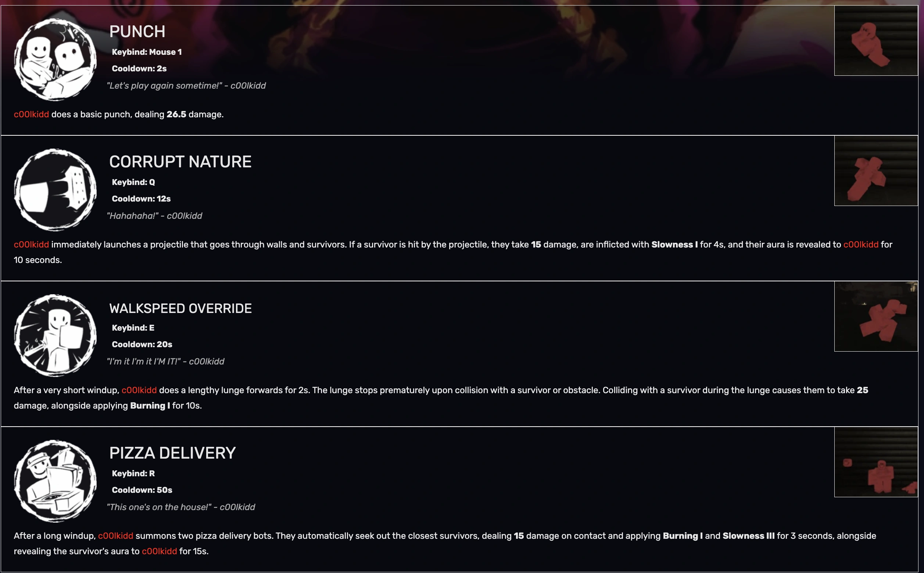
Task: Click the c00lkidd link in Punch description
Action: click(32, 114)
